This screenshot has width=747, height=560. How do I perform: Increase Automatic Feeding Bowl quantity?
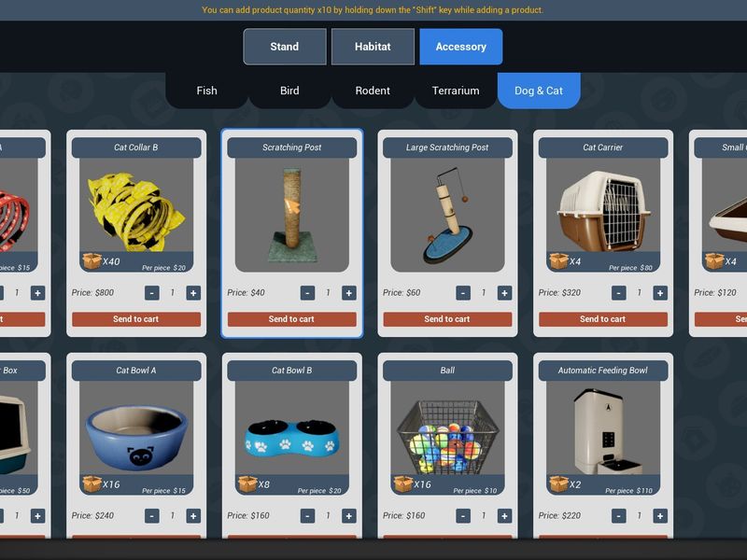660,516
